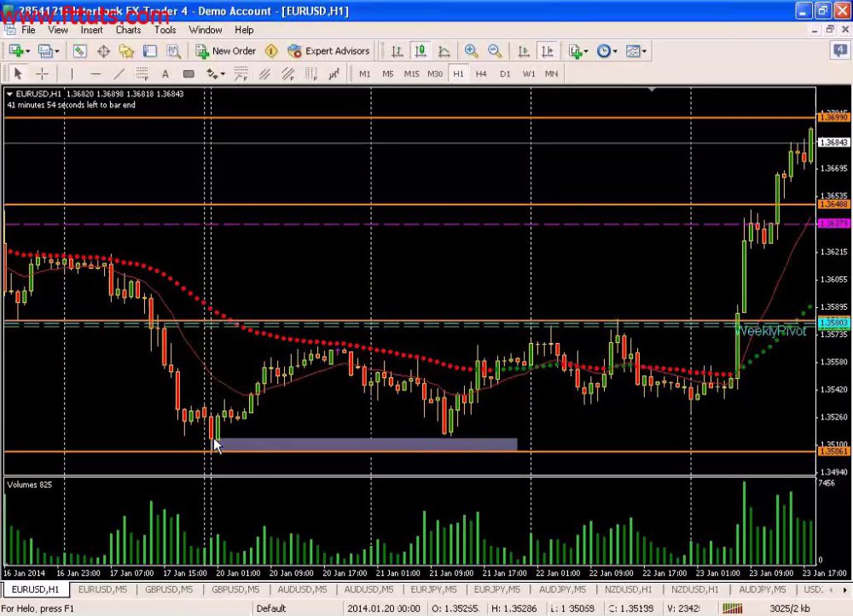Screen dimensions: 853x616
Task: Open the Charts menu
Action: coord(129,30)
